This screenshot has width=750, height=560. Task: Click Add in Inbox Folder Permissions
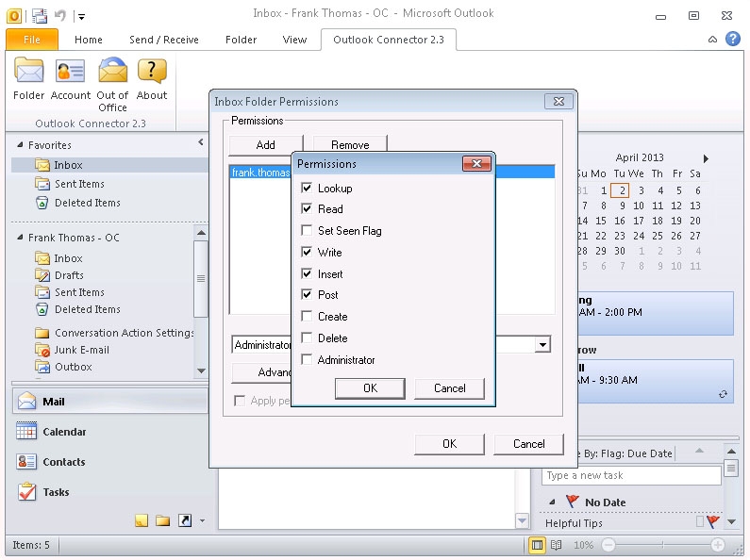tap(266, 144)
